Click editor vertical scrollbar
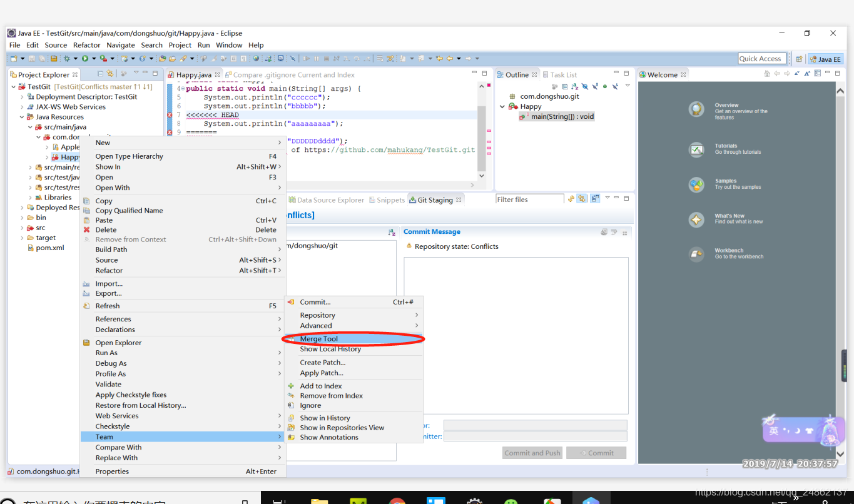Image resolution: width=854 pixels, height=504 pixels. [x=481, y=138]
